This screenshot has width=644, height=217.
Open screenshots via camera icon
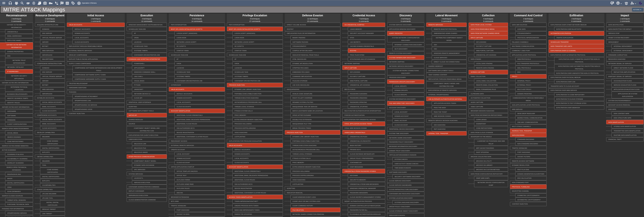(45, 3)
